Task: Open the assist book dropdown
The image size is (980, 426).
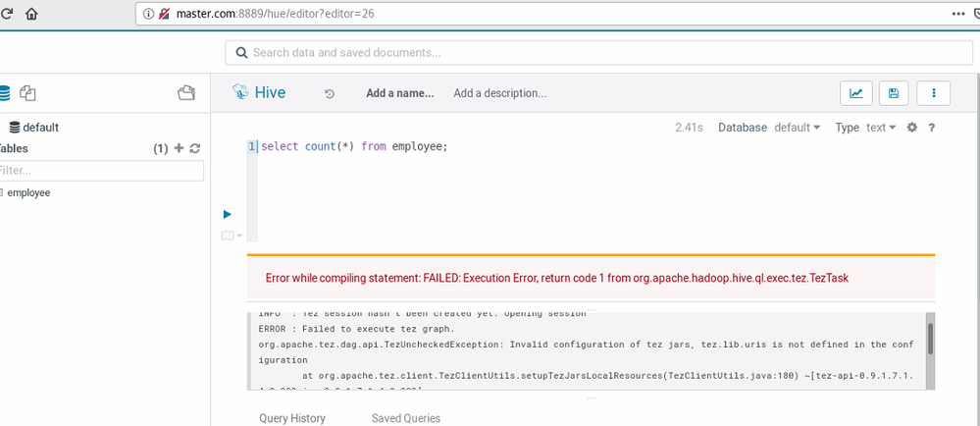Action: (x=232, y=236)
